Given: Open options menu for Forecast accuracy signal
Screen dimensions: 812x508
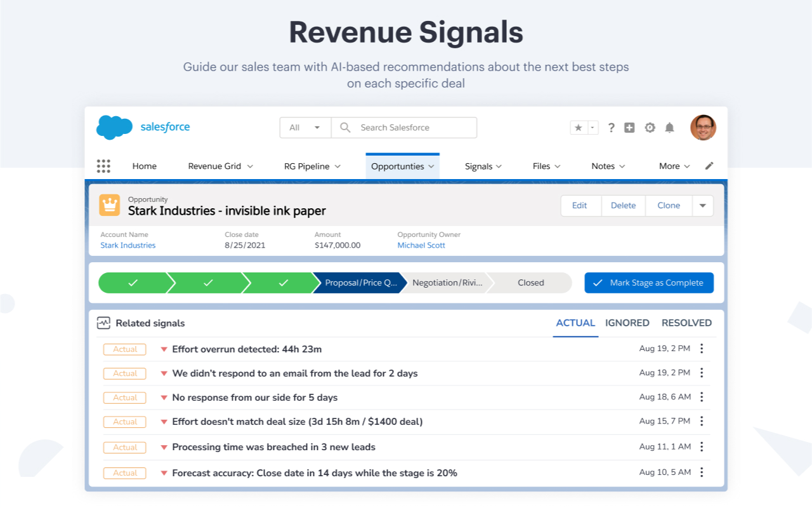Looking at the screenshot, I should coord(702,472).
